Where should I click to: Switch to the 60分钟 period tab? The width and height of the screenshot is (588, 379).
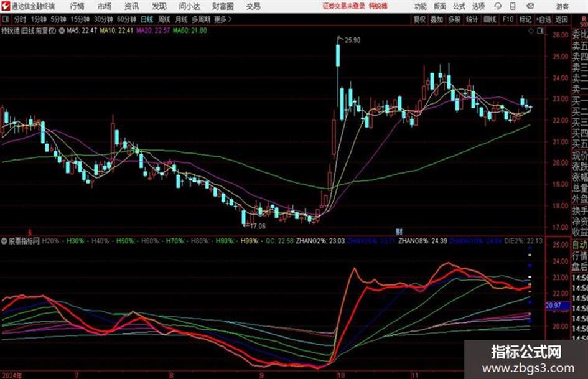126,19
